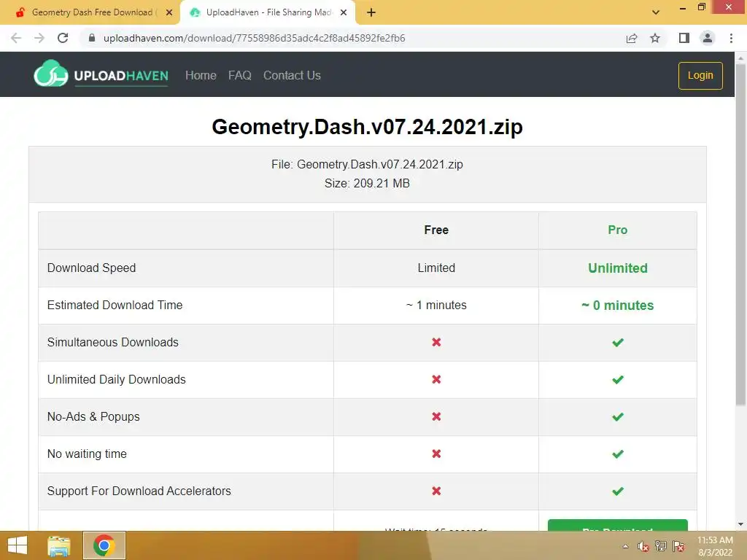
Task: Click the '~ 0 minutes' cell
Action: pos(617,306)
